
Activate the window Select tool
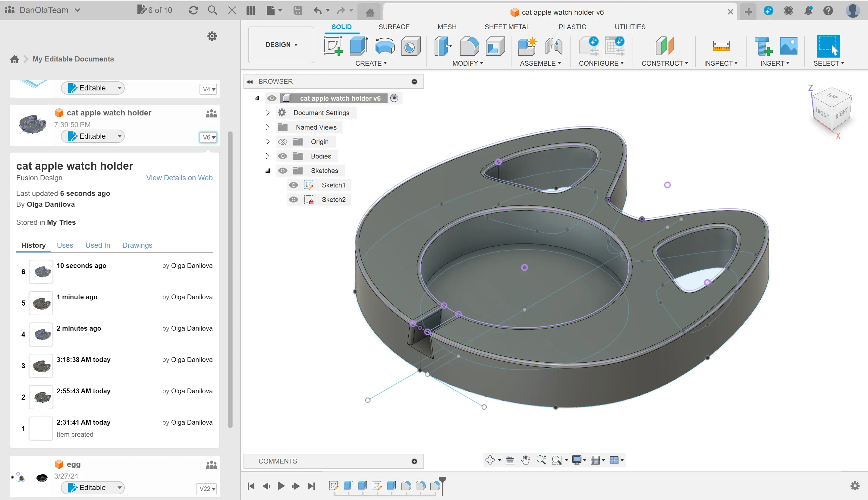click(829, 46)
